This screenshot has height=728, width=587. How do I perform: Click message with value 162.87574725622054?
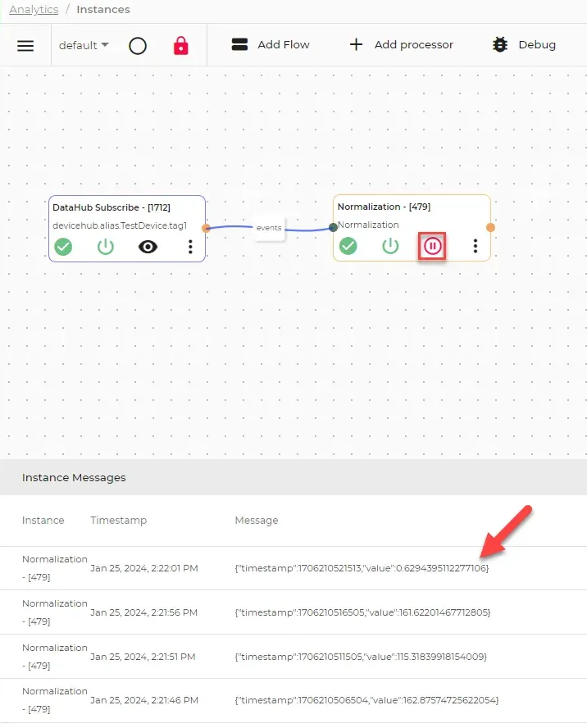tap(367, 700)
